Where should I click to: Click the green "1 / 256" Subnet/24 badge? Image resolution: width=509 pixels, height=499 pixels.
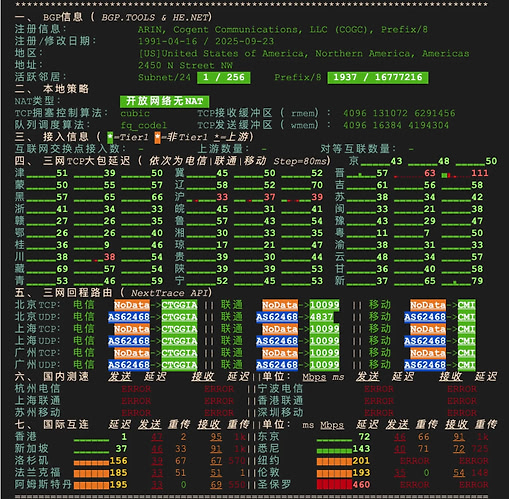(224, 77)
